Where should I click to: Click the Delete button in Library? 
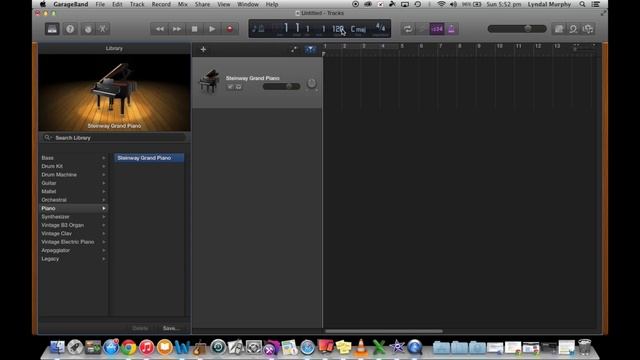140,328
